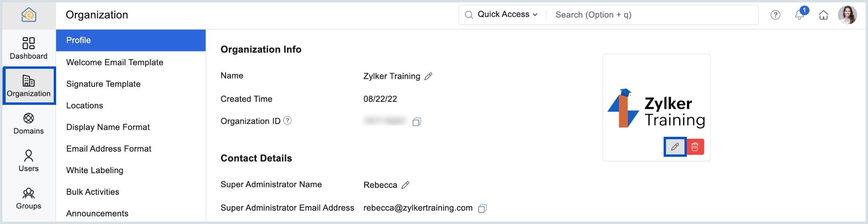The height and width of the screenshot is (224, 868).
Task: Delete the organization logo with trash icon
Action: pos(695,147)
